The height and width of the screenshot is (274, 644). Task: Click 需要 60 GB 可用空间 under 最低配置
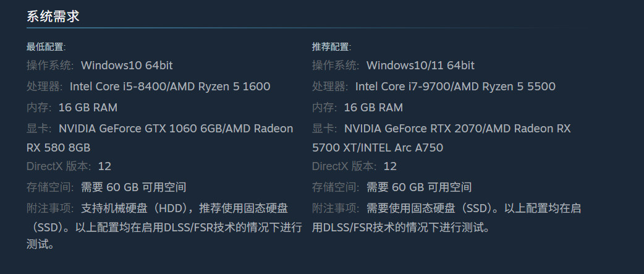click(133, 187)
